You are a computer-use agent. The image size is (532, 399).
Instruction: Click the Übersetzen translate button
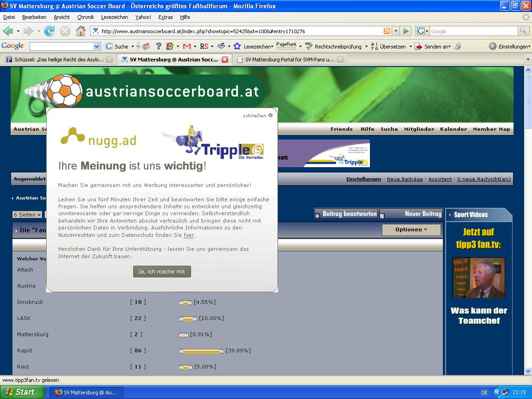388,46
